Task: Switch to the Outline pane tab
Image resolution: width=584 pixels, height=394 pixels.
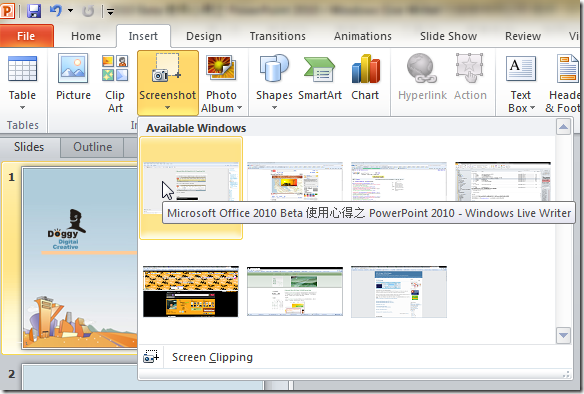Action: pos(92,147)
